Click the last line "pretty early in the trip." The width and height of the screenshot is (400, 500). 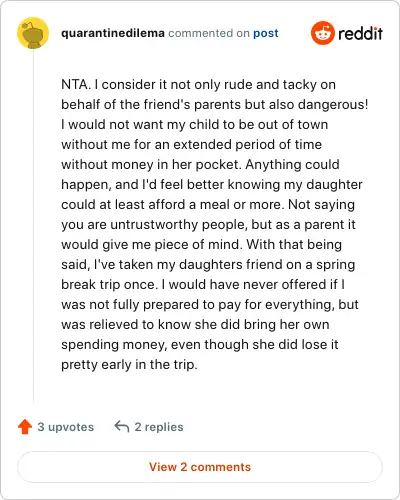[129, 364]
